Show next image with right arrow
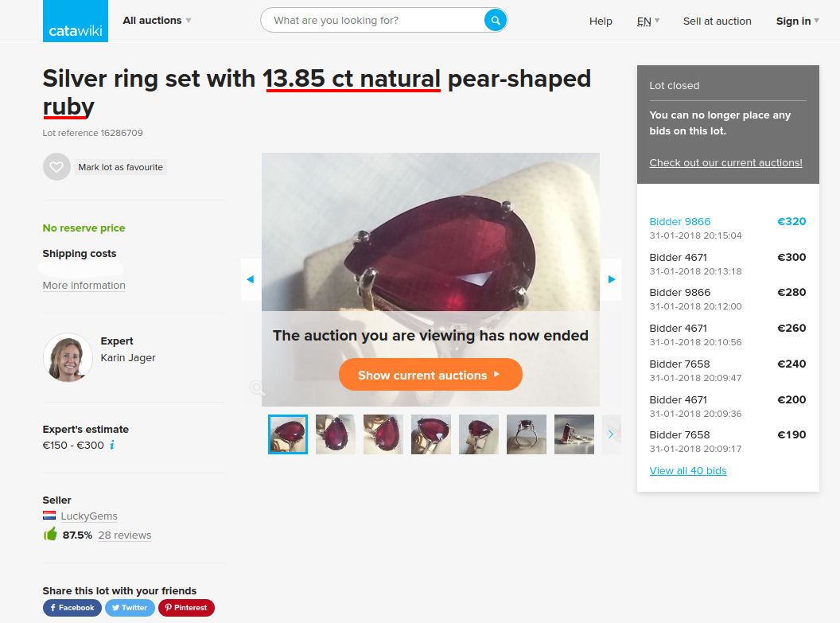This screenshot has width=840, height=623. (611, 279)
